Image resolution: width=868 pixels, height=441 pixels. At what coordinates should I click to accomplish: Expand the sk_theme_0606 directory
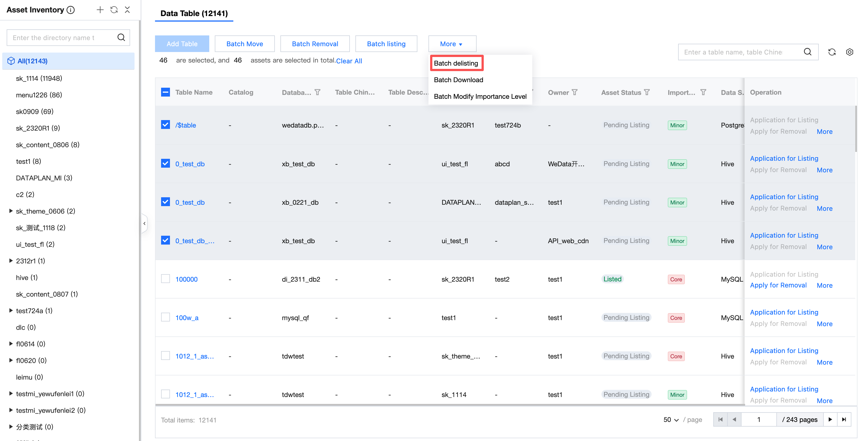point(11,211)
